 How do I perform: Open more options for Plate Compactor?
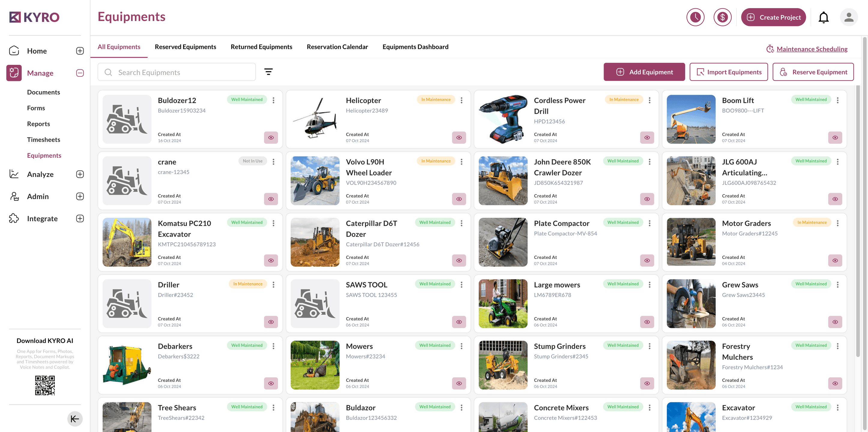(649, 223)
